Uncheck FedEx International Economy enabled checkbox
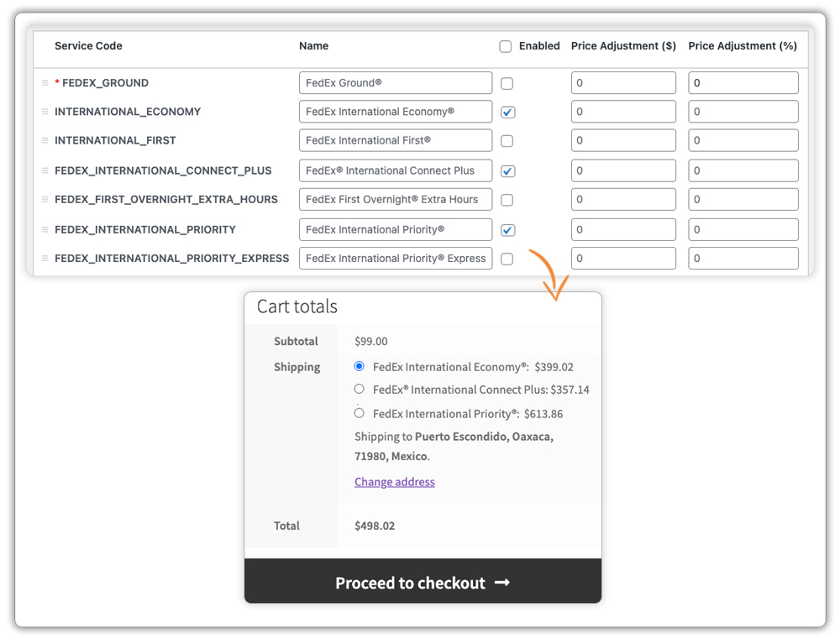The width and height of the screenshot is (840, 639). point(508,113)
